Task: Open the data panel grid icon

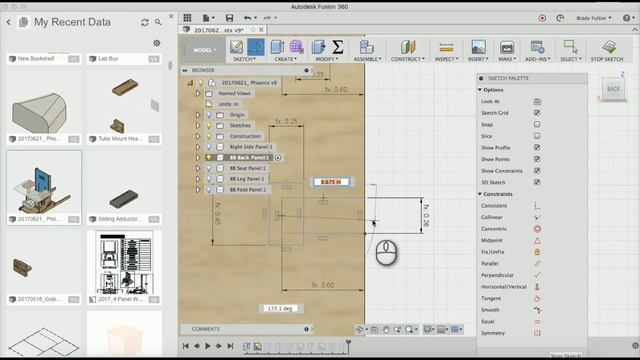Action: [187, 18]
